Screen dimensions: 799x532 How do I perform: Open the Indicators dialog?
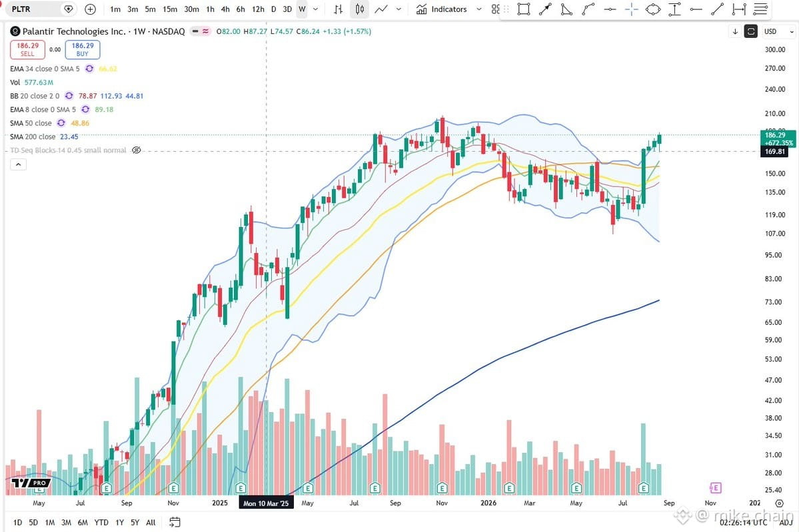coord(441,9)
